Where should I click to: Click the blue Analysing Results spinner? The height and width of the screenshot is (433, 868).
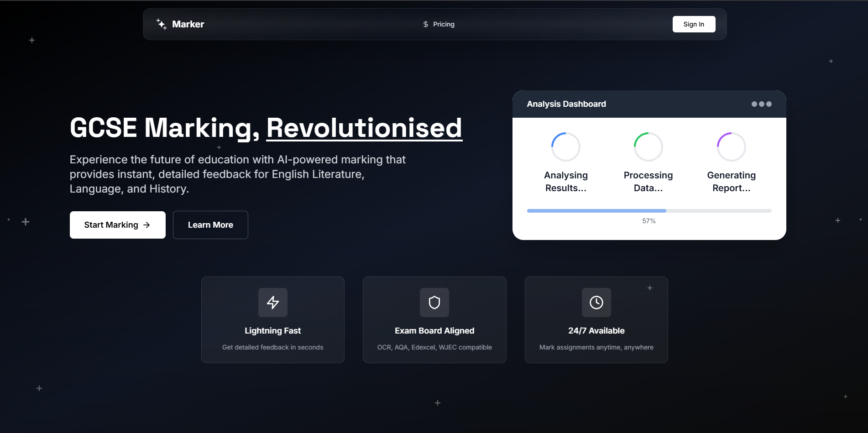pos(565,147)
